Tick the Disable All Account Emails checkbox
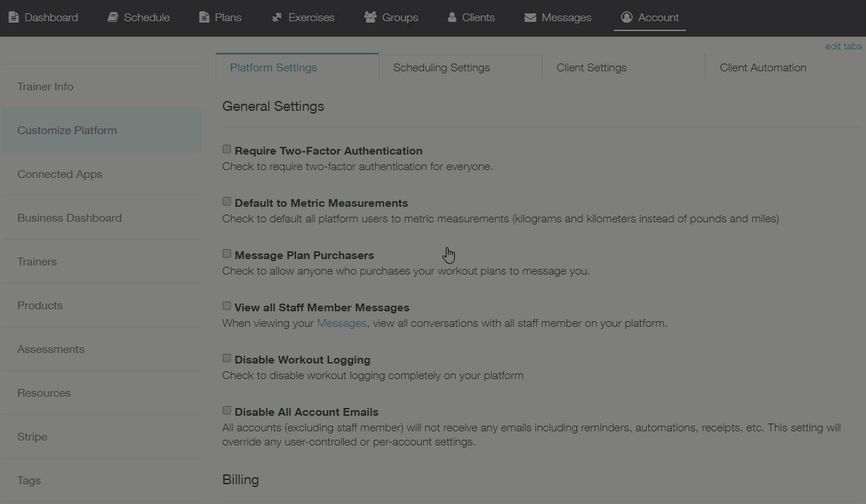This screenshot has height=504, width=866. pyautogui.click(x=227, y=411)
